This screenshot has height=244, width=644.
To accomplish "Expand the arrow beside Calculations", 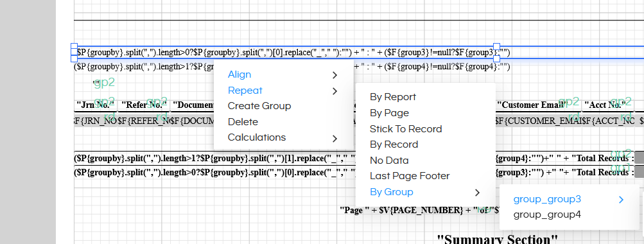I will pos(335,139).
